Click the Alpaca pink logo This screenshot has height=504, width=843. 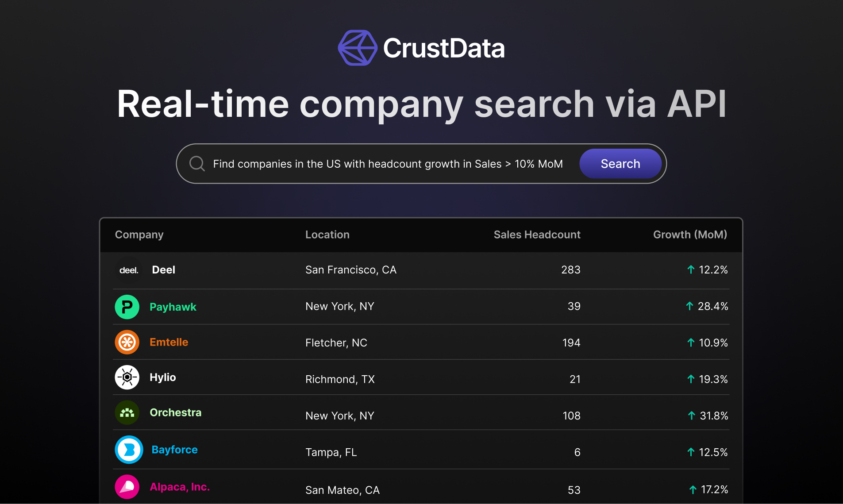coord(127,487)
